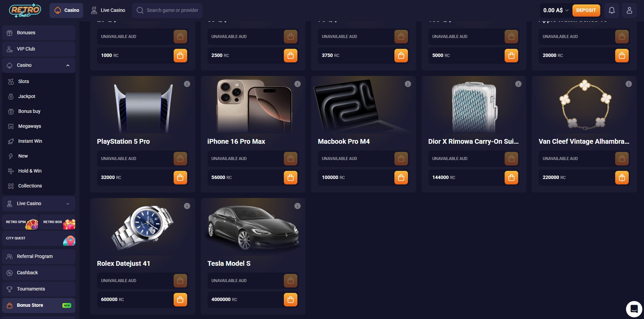Click the orange DEPOSIT button
Screen dimensions: 644x319
(586, 11)
